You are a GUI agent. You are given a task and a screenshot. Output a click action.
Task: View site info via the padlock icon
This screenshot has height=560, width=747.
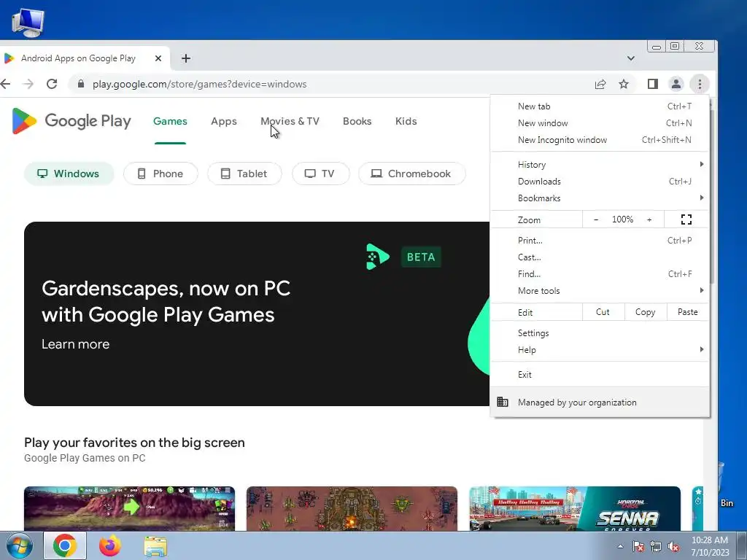tap(81, 85)
